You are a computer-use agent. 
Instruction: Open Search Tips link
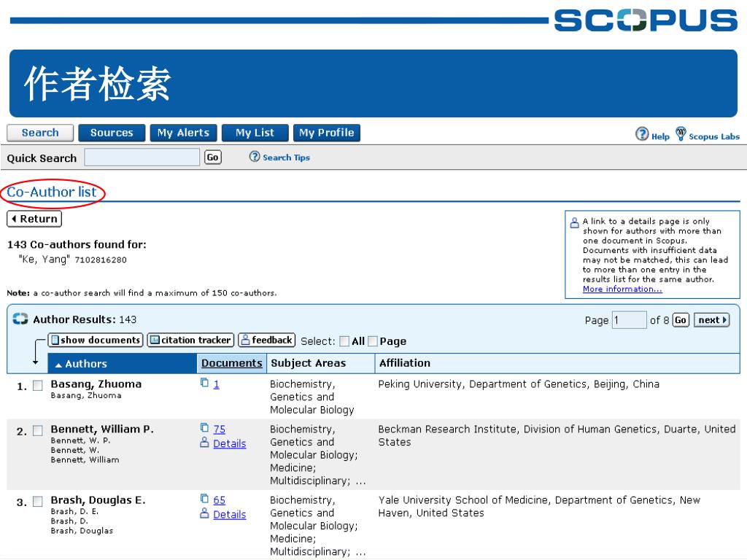coord(286,157)
